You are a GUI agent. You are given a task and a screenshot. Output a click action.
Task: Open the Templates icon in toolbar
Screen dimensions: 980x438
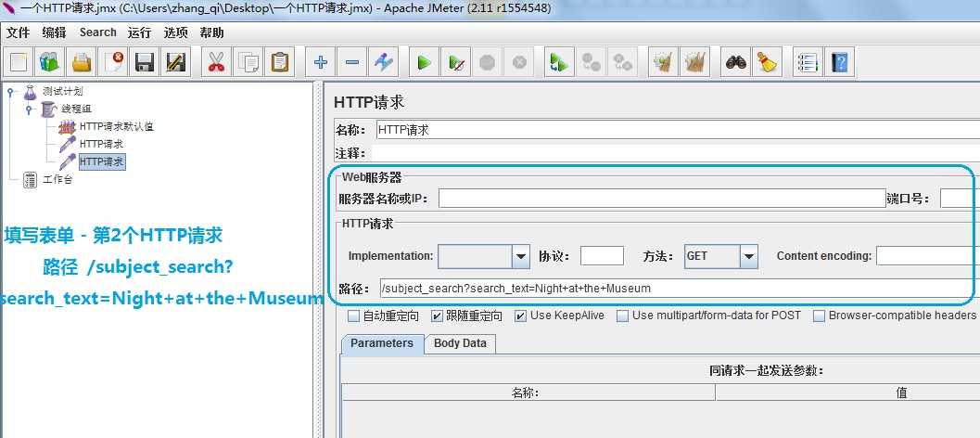[x=49, y=62]
